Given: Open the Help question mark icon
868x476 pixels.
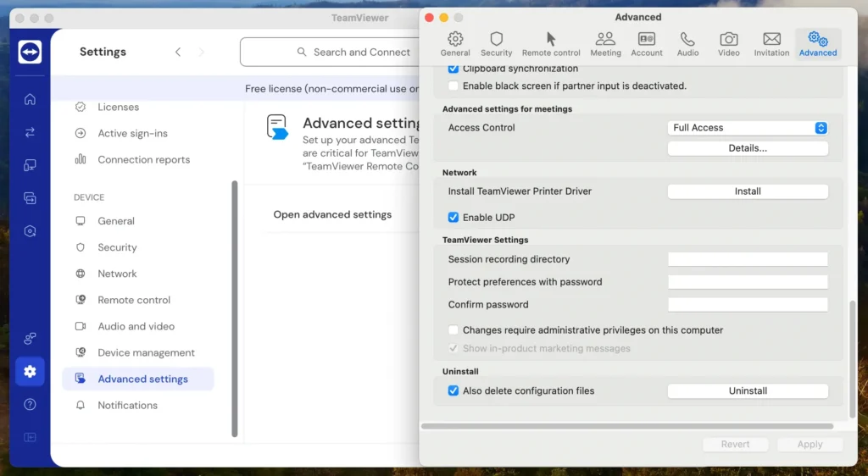Looking at the screenshot, I should point(30,404).
